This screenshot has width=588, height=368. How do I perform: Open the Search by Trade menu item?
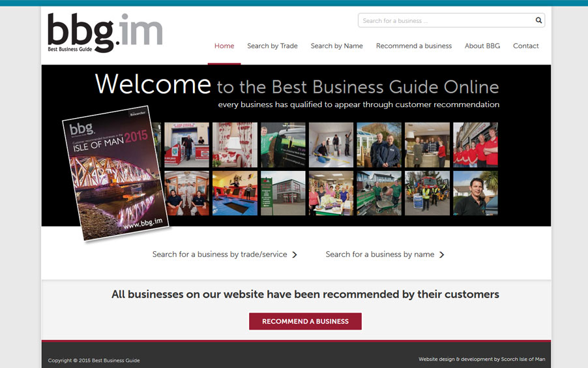[272, 46]
